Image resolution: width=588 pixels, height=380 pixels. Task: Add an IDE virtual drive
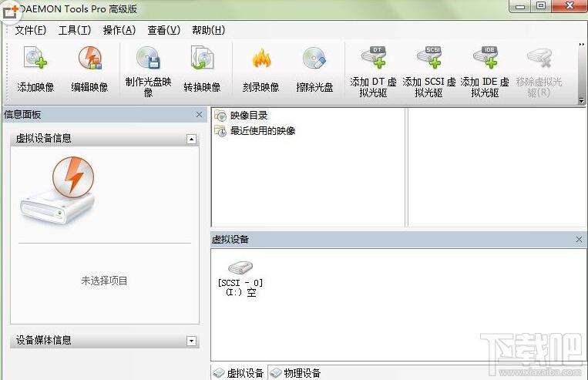click(x=486, y=57)
